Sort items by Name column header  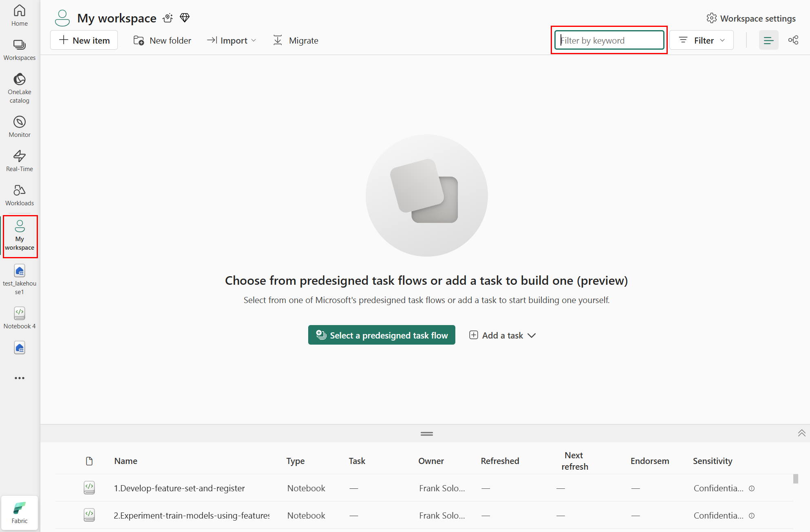[126, 461]
